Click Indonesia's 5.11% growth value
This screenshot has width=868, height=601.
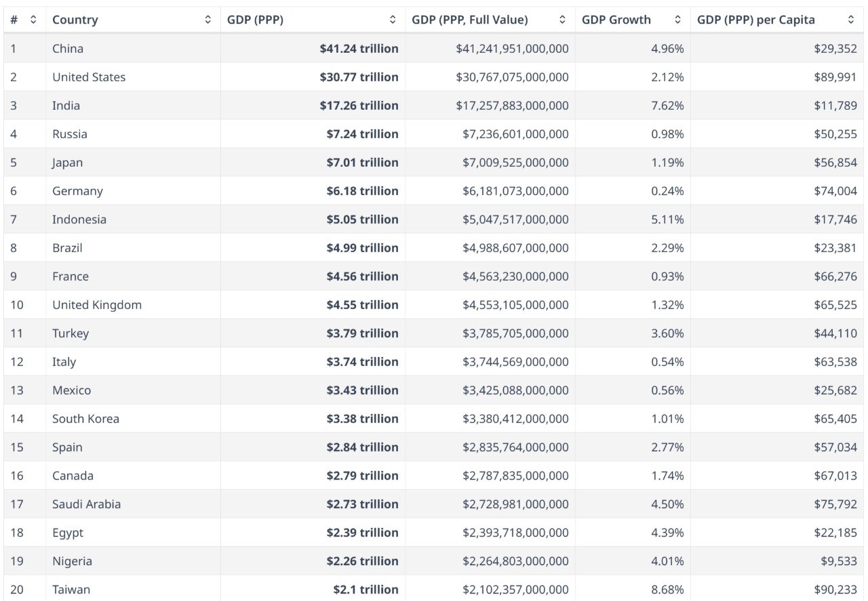pos(667,220)
